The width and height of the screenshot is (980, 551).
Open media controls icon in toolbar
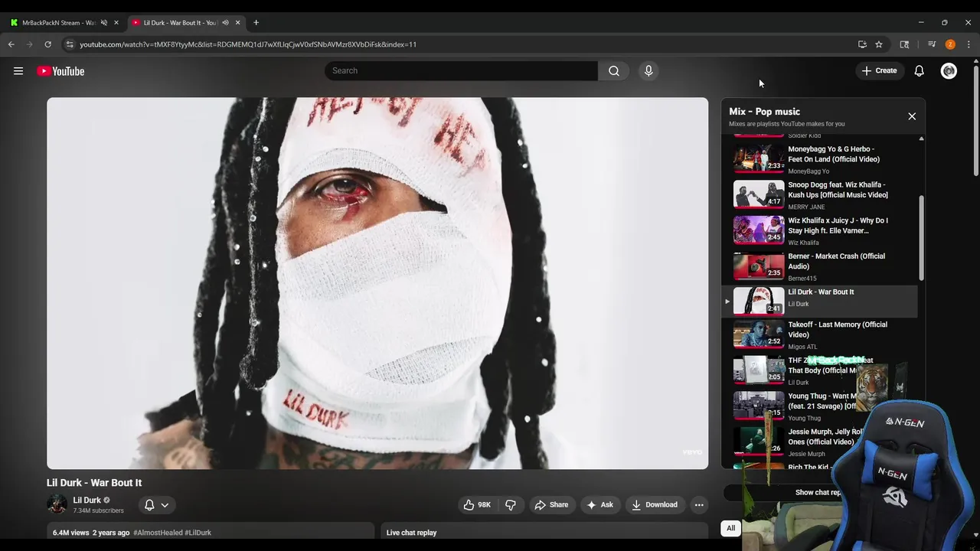932,44
